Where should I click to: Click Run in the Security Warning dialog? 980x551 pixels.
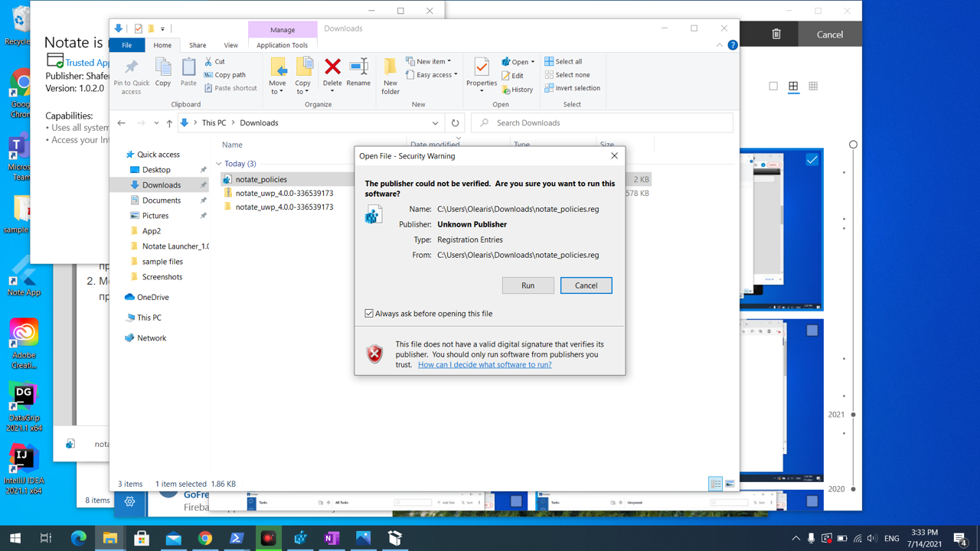(528, 285)
